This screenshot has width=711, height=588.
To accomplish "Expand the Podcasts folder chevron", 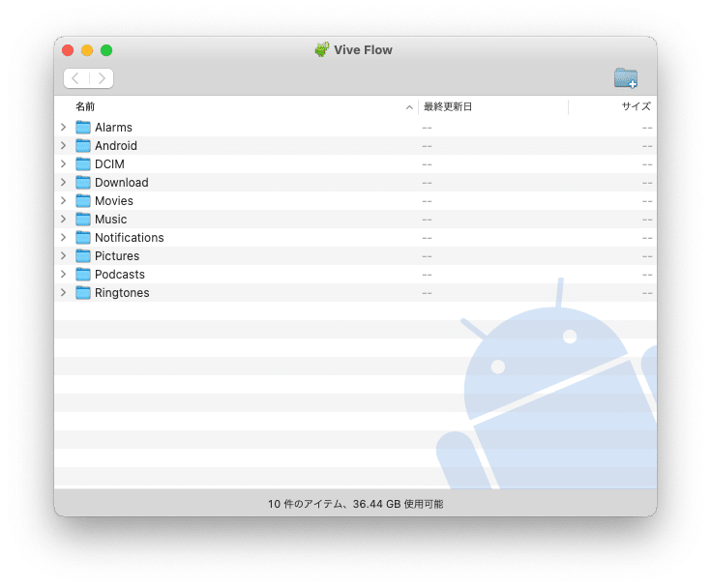I will 64,275.
